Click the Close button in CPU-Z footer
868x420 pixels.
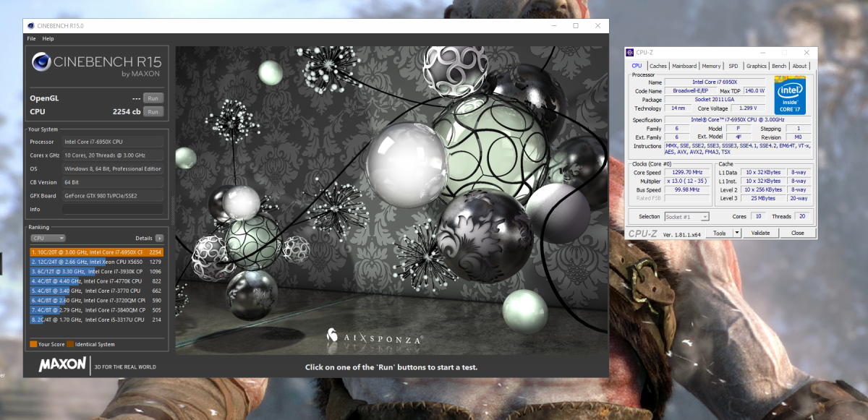point(797,233)
